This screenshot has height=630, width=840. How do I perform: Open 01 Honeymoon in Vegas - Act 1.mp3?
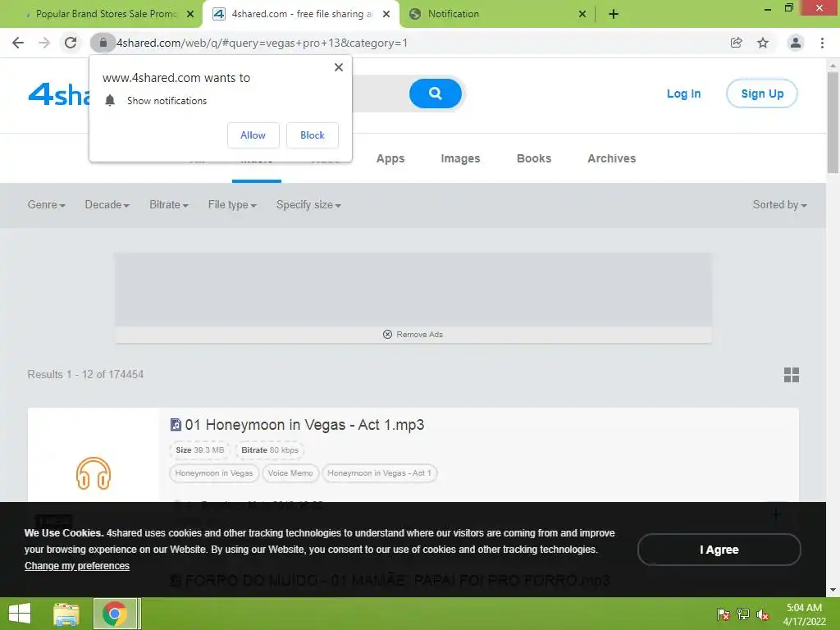point(304,425)
